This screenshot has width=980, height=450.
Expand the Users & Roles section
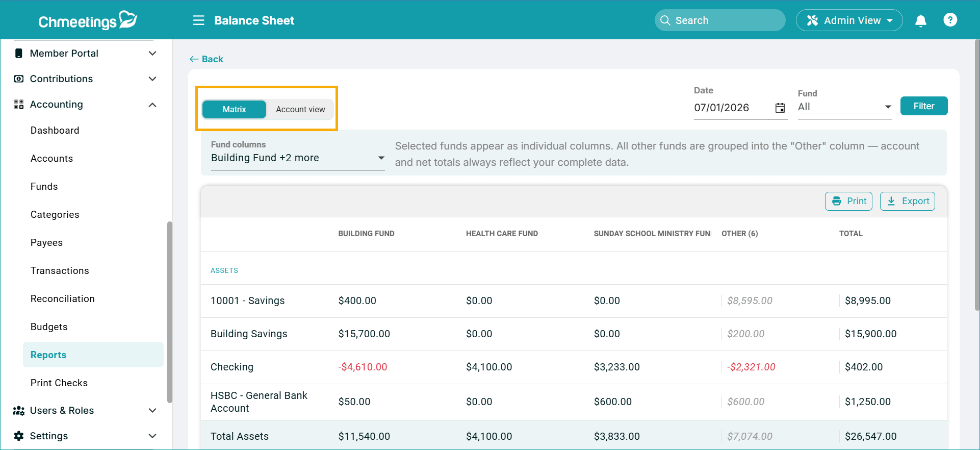tap(152, 410)
